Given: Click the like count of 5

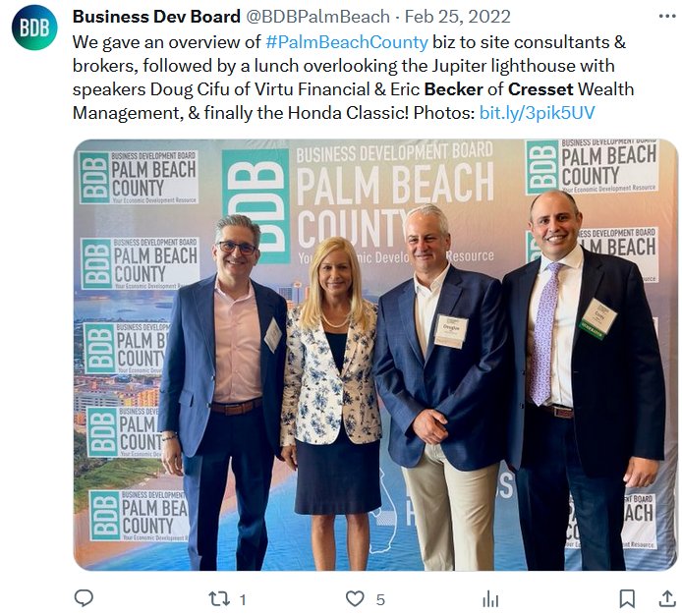Looking at the screenshot, I should (x=380, y=600).
